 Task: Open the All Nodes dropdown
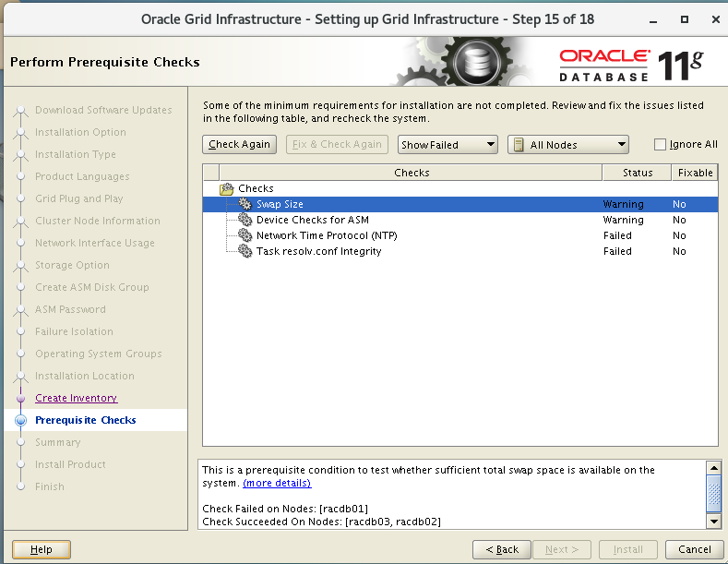point(568,145)
